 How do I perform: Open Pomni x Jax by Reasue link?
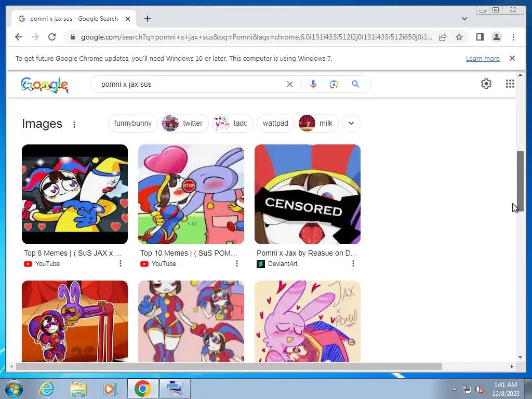[x=307, y=253]
